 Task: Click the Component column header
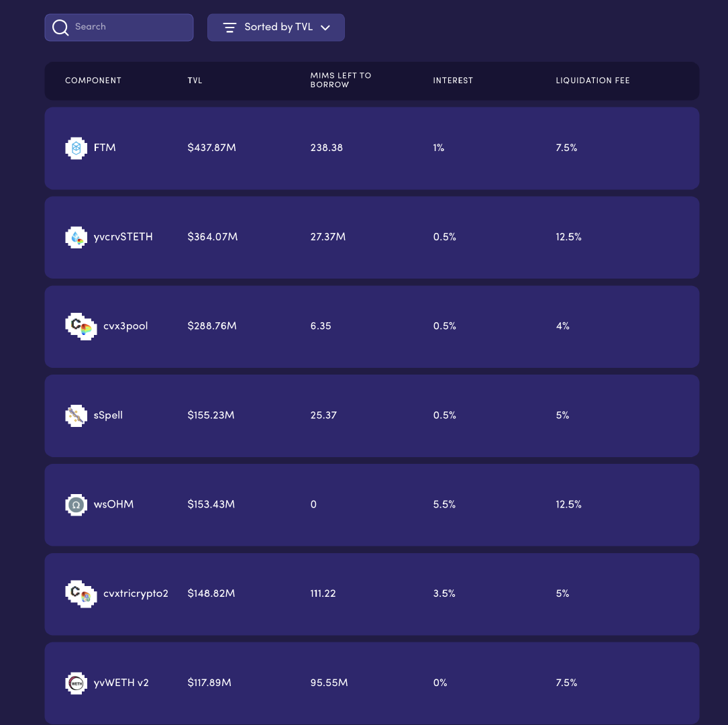(93, 81)
